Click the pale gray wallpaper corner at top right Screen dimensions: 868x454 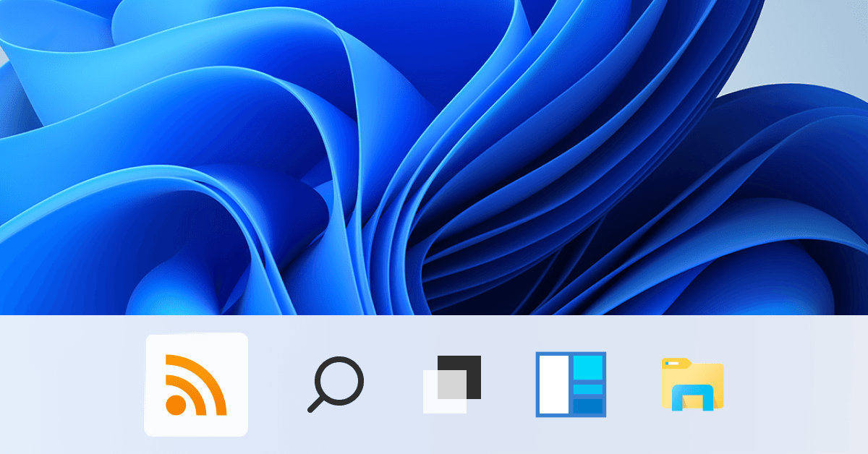tap(832, 43)
